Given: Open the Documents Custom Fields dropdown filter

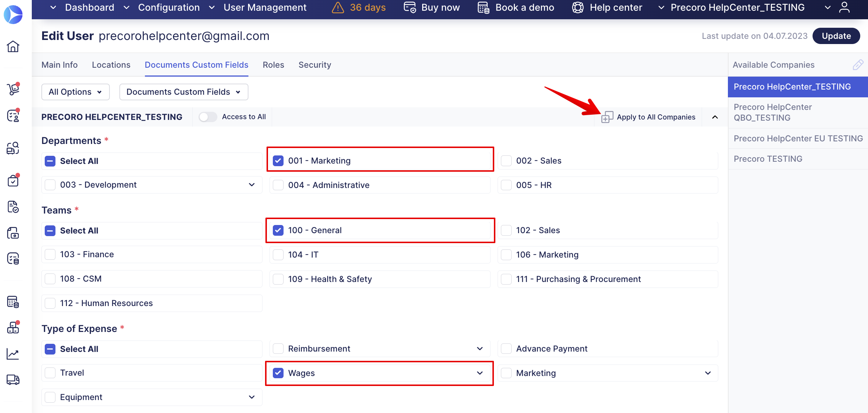Looking at the screenshot, I should pos(184,92).
